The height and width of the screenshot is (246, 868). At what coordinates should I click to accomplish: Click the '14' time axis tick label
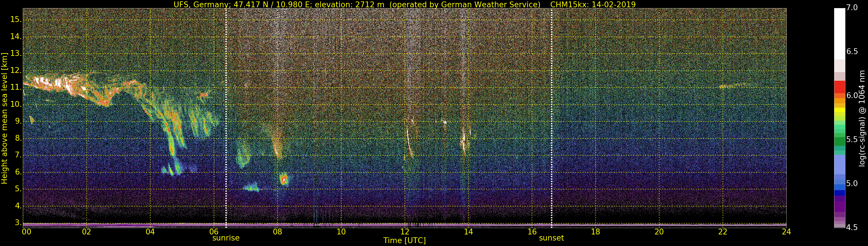click(x=468, y=232)
